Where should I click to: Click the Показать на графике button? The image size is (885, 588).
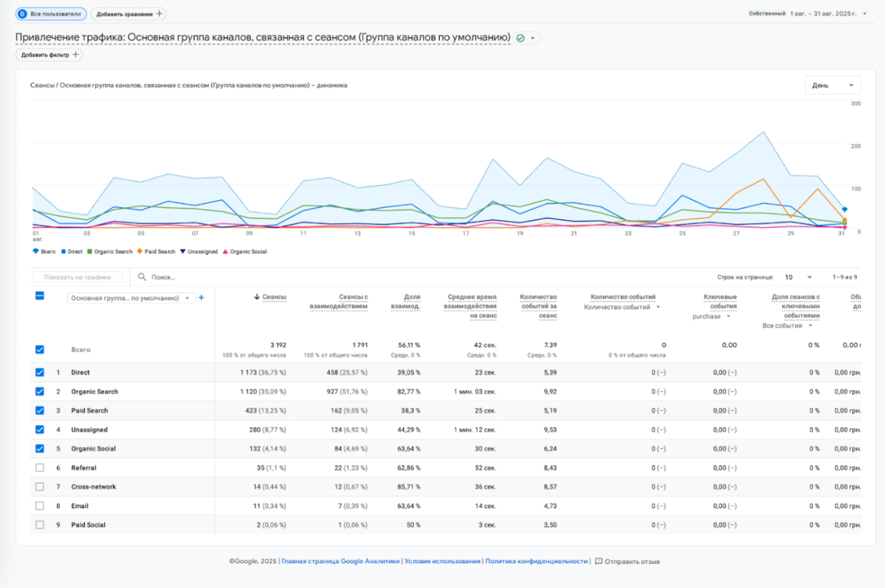77,277
